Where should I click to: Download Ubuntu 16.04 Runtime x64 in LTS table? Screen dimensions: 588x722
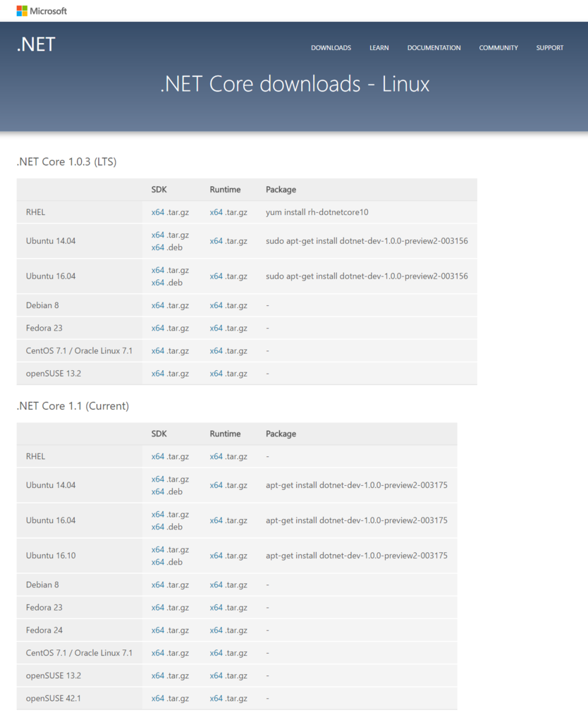(216, 276)
